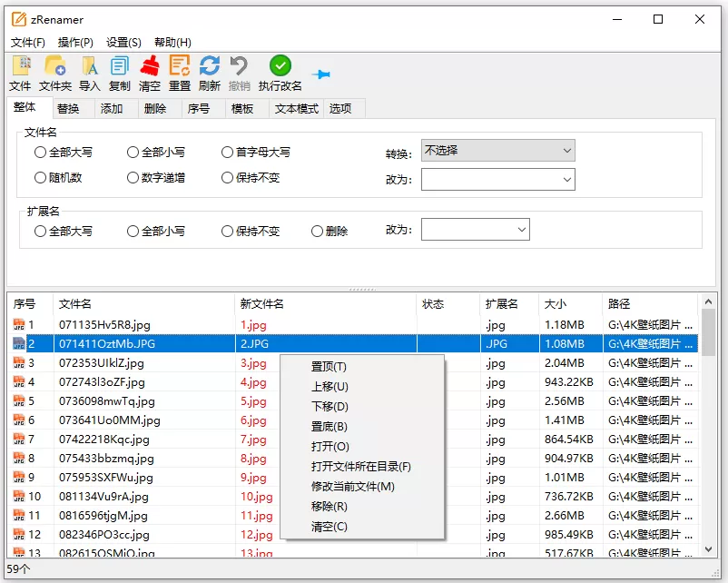
Task: Choose 删除 for the extension name
Action: pos(319,231)
